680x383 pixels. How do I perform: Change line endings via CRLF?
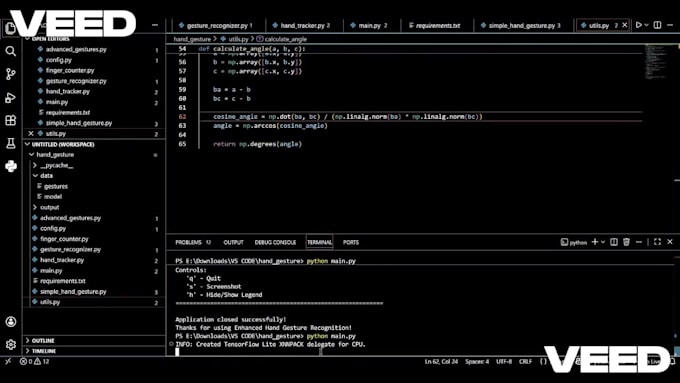[x=525, y=361]
